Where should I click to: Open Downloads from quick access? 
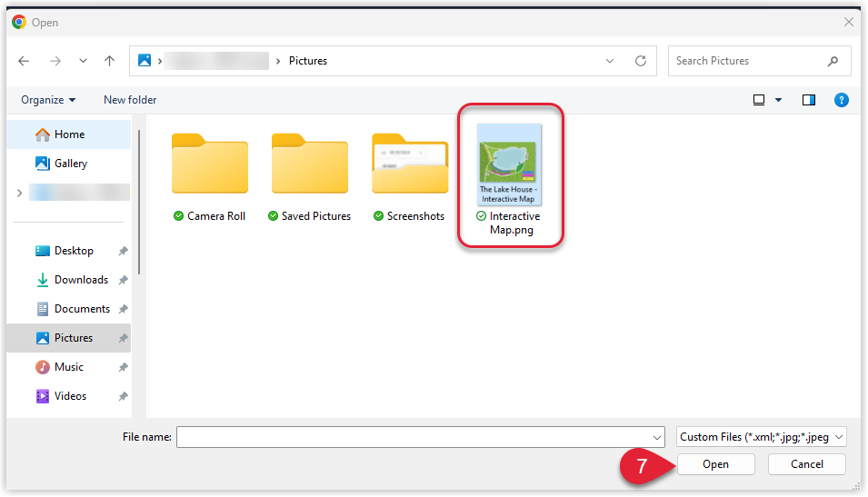pyautogui.click(x=69, y=280)
